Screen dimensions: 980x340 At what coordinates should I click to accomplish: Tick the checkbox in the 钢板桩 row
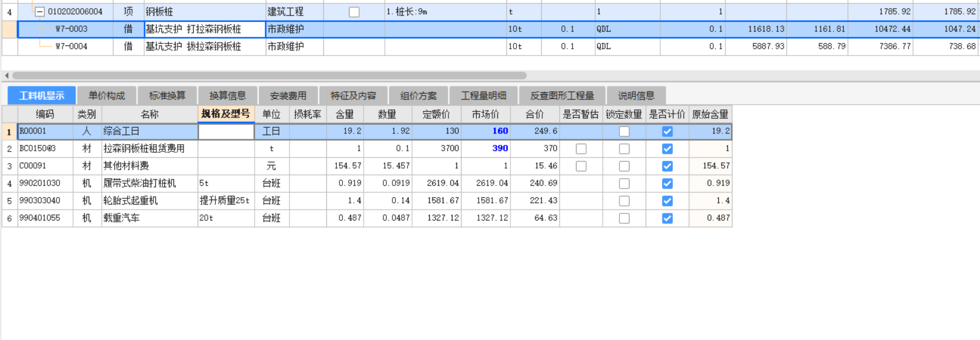tap(354, 12)
